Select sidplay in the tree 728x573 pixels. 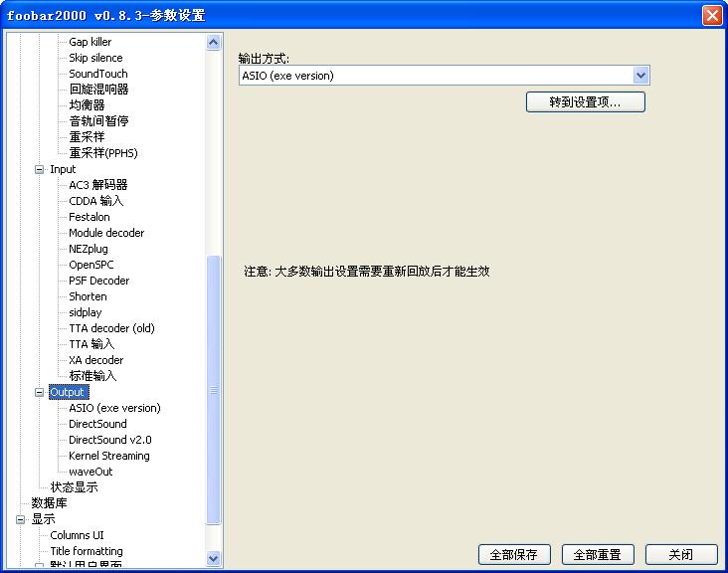coord(85,312)
